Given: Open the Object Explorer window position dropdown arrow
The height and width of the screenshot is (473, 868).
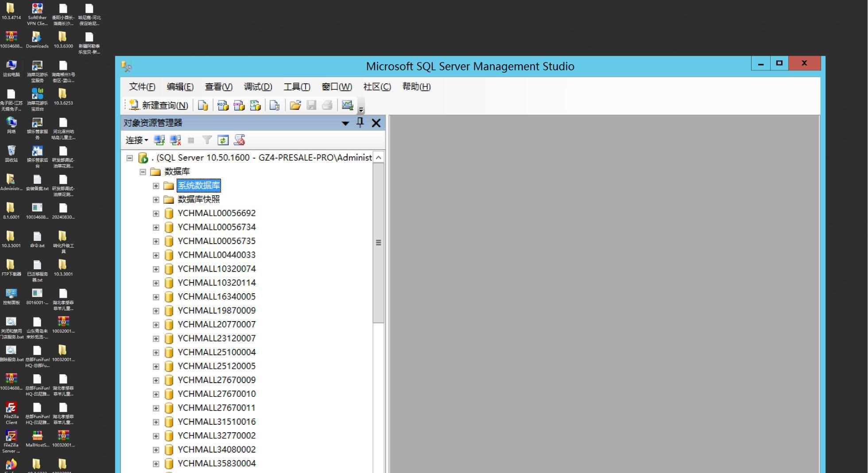Looking at the screenshot, I should [345, 123].
